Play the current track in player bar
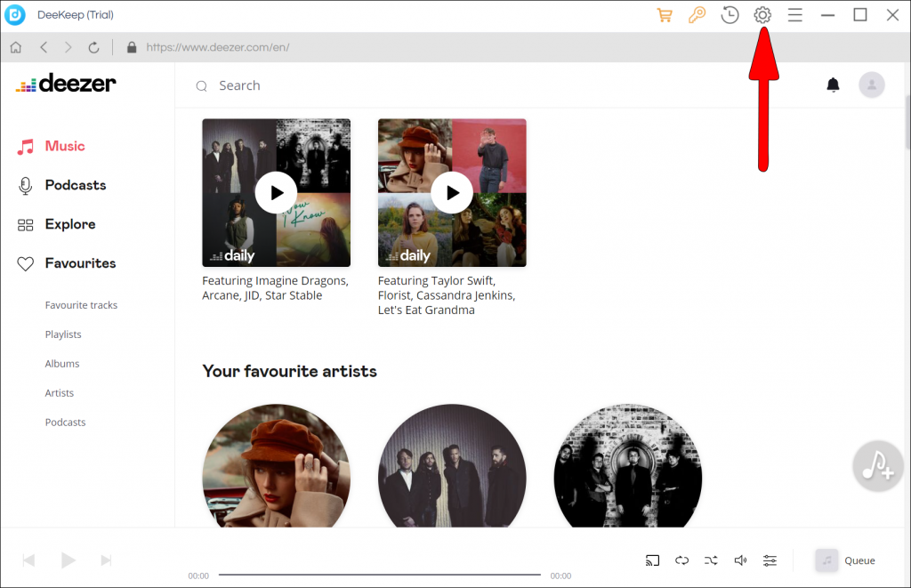911x588 pixels. tap(68, 560)
